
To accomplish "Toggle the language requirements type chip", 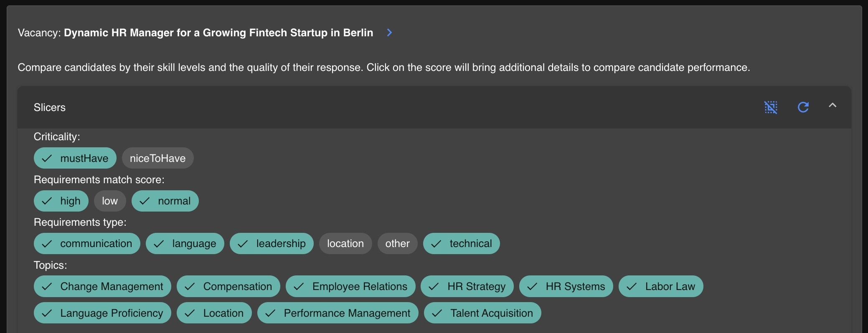I will point(185,244).
